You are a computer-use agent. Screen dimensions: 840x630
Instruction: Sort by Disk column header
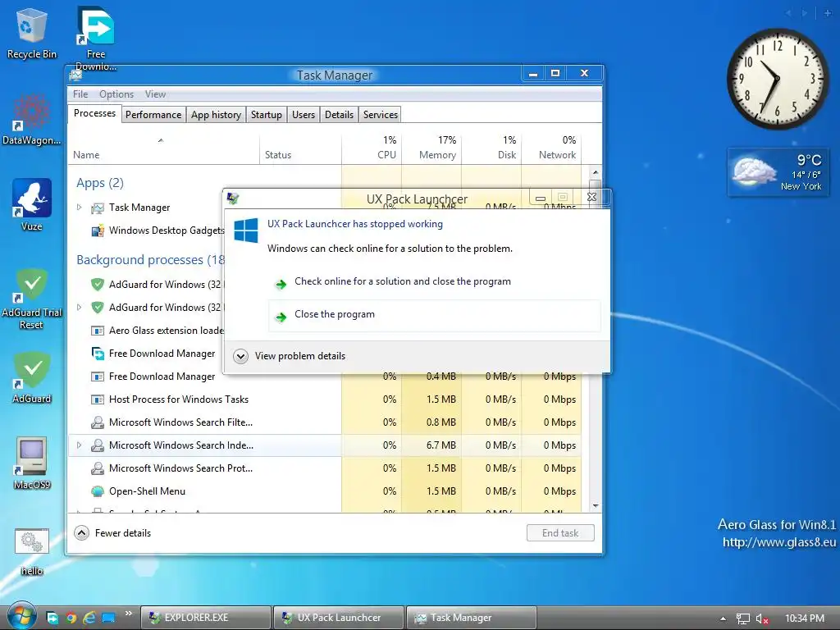(x=491, y=148)
